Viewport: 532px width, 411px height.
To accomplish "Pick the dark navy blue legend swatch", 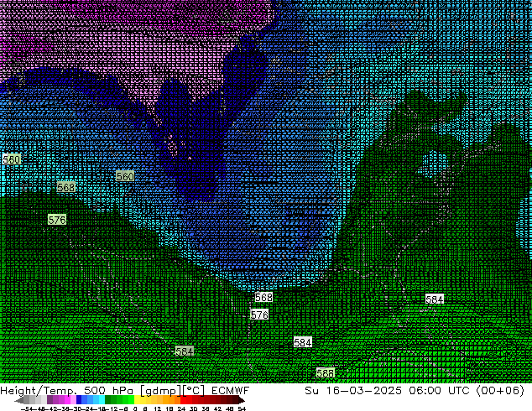I will (79, 400).
